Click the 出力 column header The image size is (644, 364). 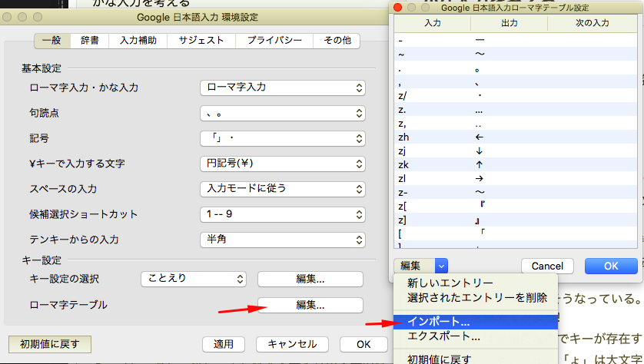[510, 23]
